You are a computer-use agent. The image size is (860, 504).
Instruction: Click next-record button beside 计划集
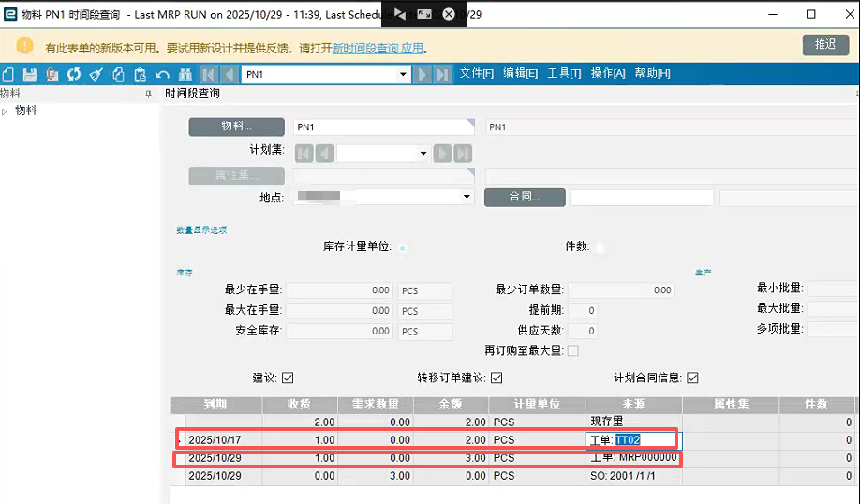click(442, 153)
